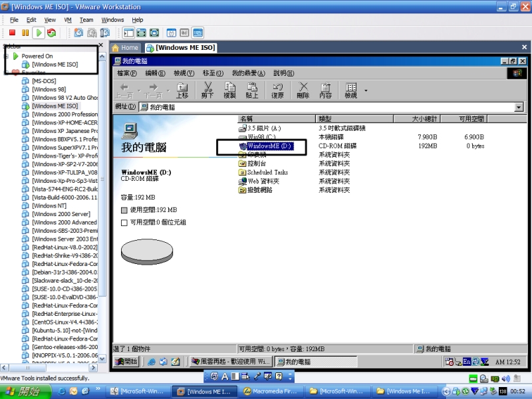Select the Win98 (C:) drive
The image size is (532, 399).
[257, 137]
